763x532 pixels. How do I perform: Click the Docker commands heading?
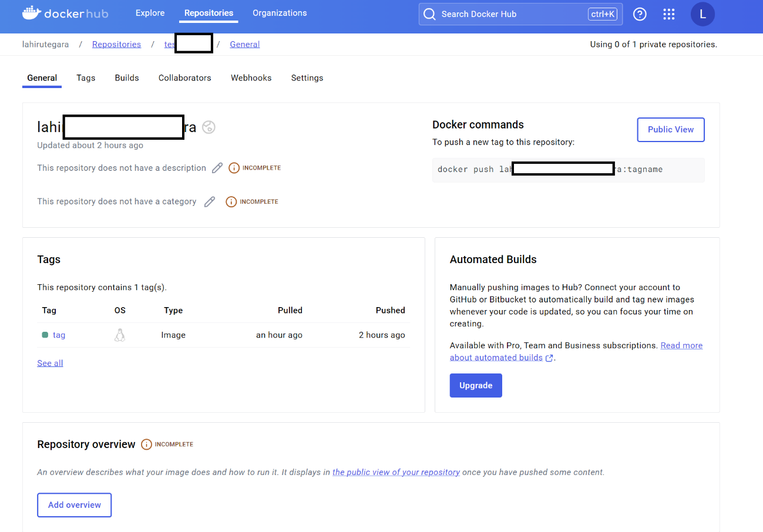478,124
